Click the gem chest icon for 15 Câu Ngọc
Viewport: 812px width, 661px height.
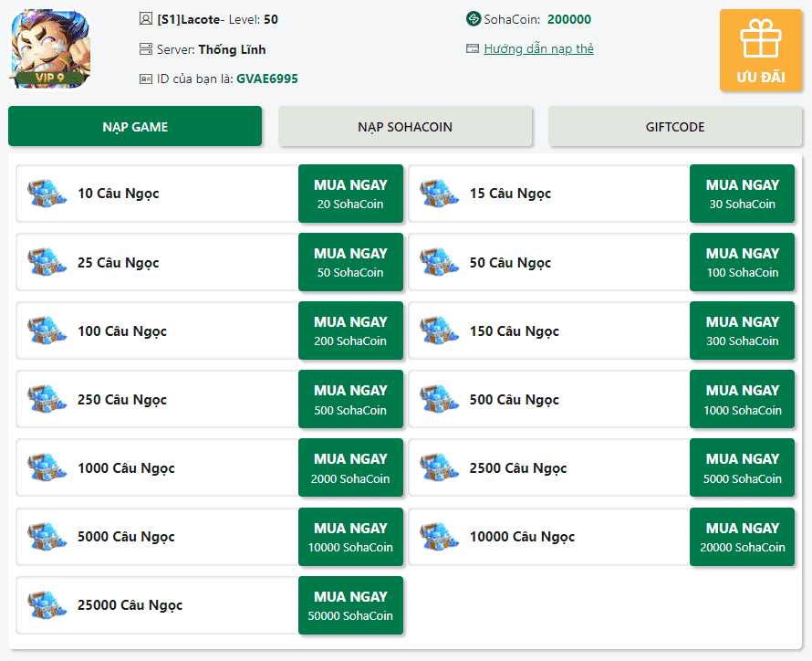tap(439, 194)
